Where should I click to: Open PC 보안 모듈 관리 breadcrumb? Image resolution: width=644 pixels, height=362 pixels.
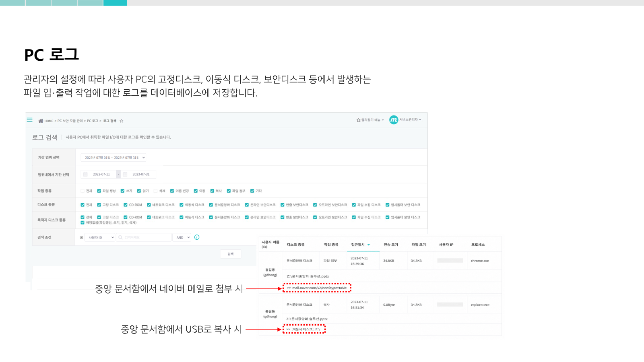tap(70, 121)
